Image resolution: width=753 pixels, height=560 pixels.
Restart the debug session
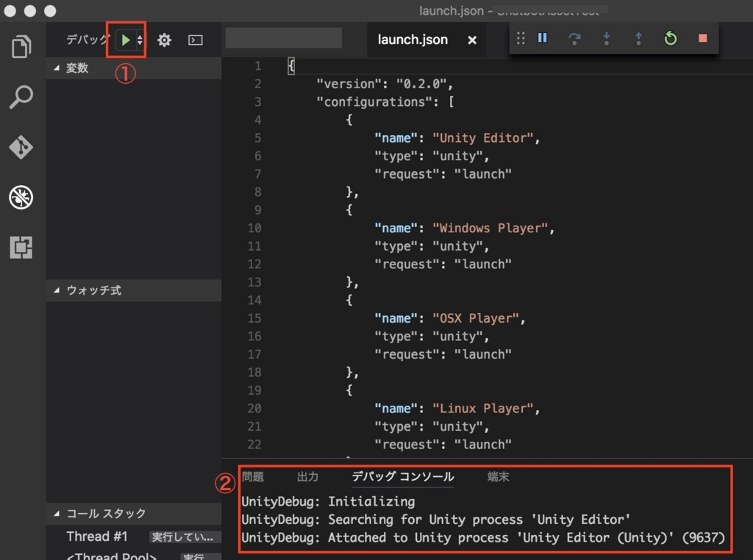671,38
